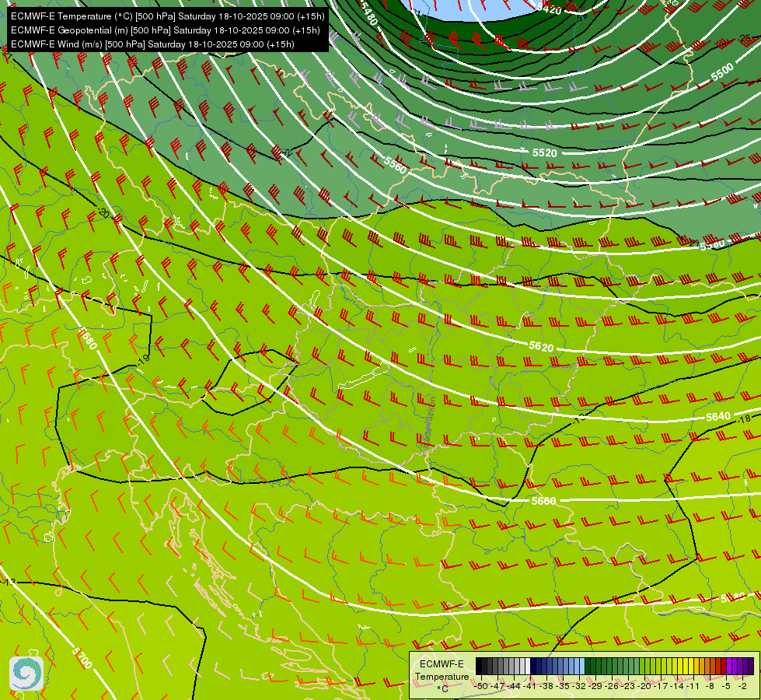
Task: Click the 5700 geopotential contour label
Action: (x=82, y=657)
